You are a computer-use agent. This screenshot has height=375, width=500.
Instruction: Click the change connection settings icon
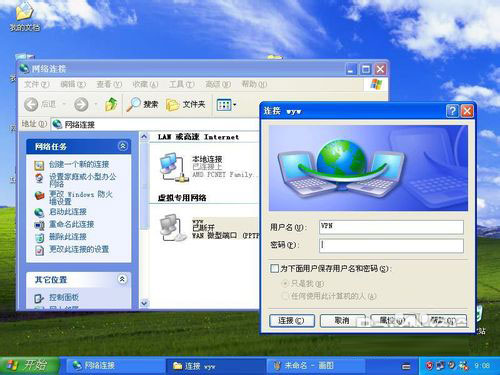tap(39, 250)
